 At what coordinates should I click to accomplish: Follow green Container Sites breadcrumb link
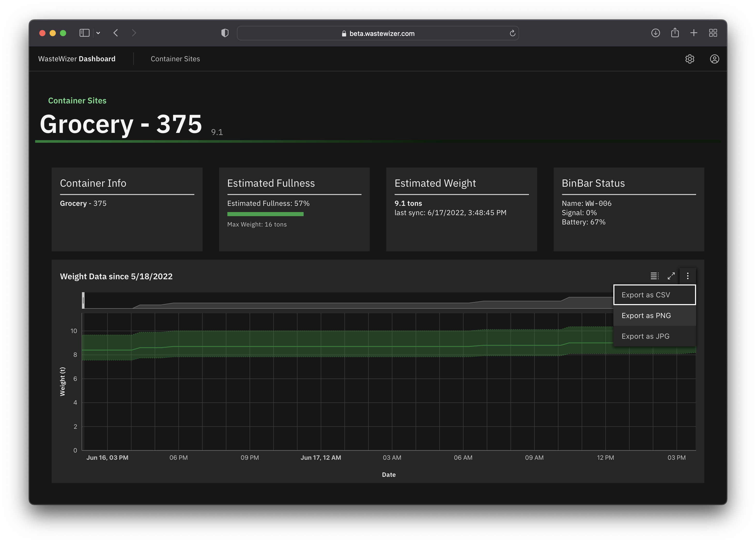point(77,101)
